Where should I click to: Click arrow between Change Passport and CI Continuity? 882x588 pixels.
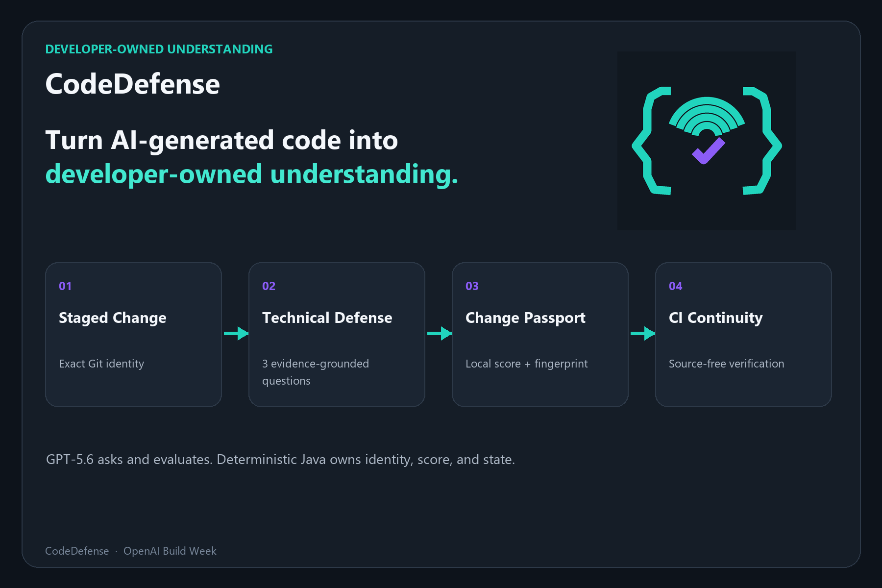pos(643,333)
